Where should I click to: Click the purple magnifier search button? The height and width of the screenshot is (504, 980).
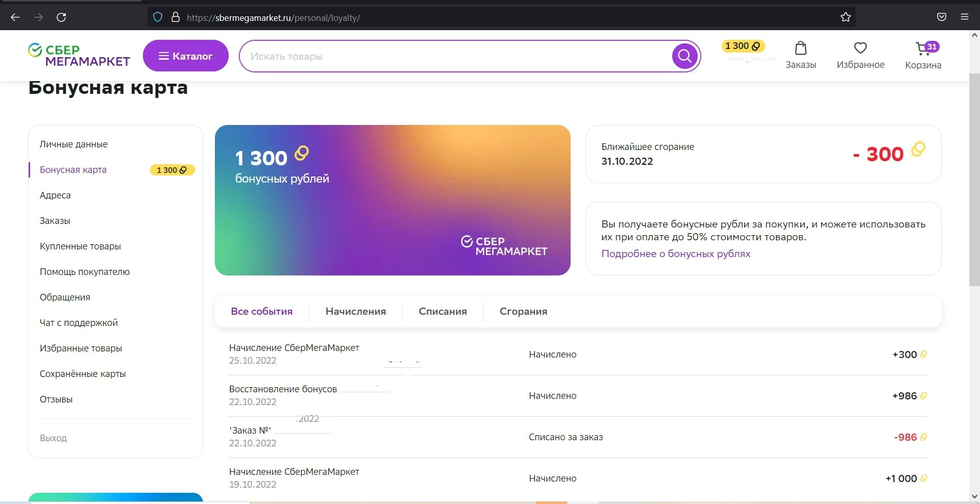(685, 56)
